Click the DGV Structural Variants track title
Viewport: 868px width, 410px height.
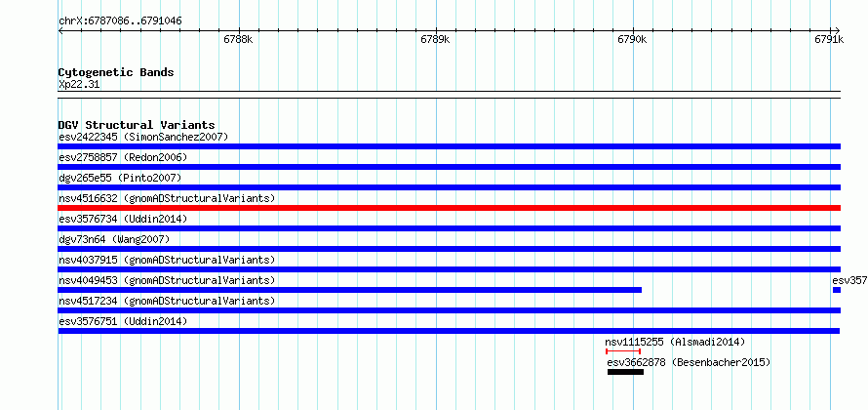click(137, 125)
